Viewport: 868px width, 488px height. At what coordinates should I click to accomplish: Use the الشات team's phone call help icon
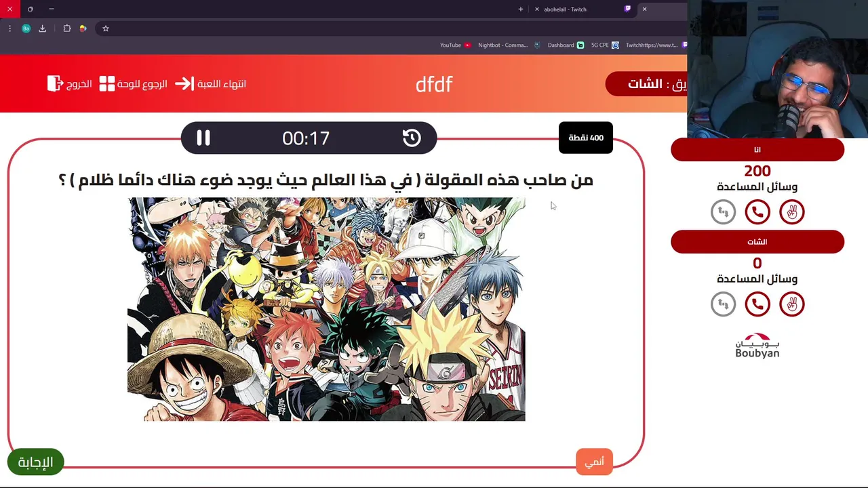coord(757,304)
